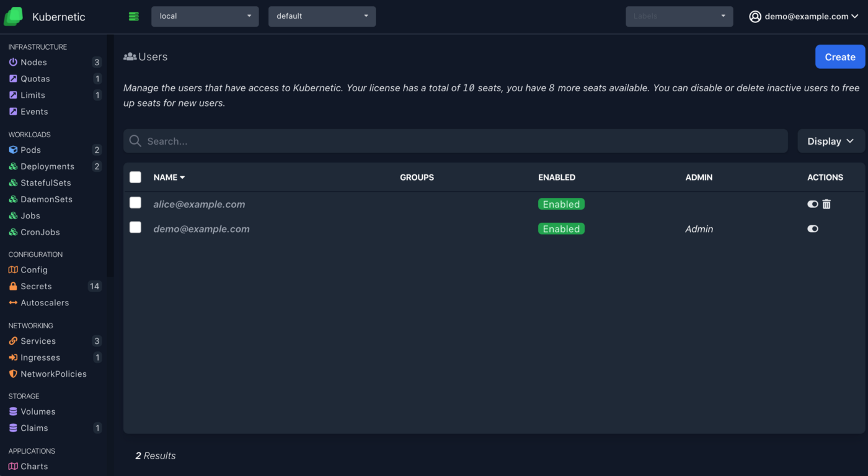This screenshot has height=476, width=868.
Task: Open Charts in the sidebar
Action: (x=34, y=466)
